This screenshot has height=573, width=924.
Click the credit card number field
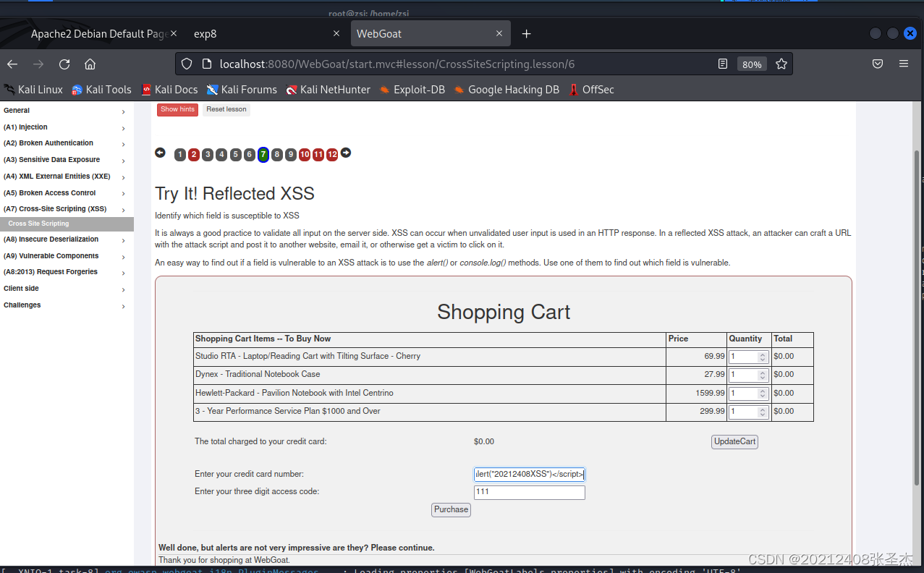click(x=529, y=475)
